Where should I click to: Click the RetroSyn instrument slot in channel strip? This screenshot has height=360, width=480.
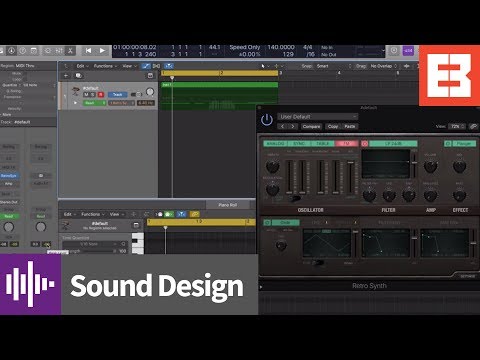[9, 176]
